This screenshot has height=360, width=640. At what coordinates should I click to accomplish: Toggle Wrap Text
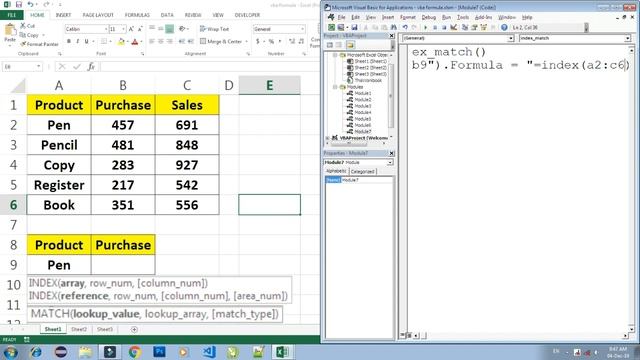coord(214,29)
